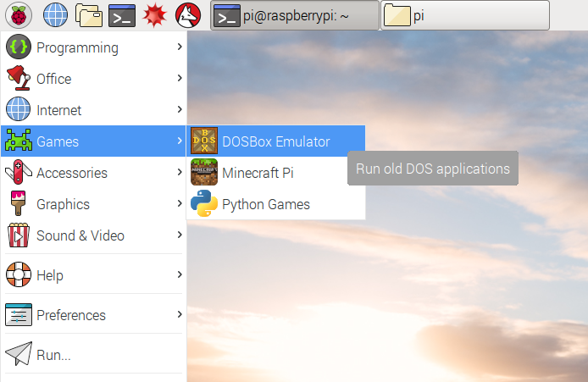Click the Programming braces icon
Screen dimensions: 588x382
(19, 47)
